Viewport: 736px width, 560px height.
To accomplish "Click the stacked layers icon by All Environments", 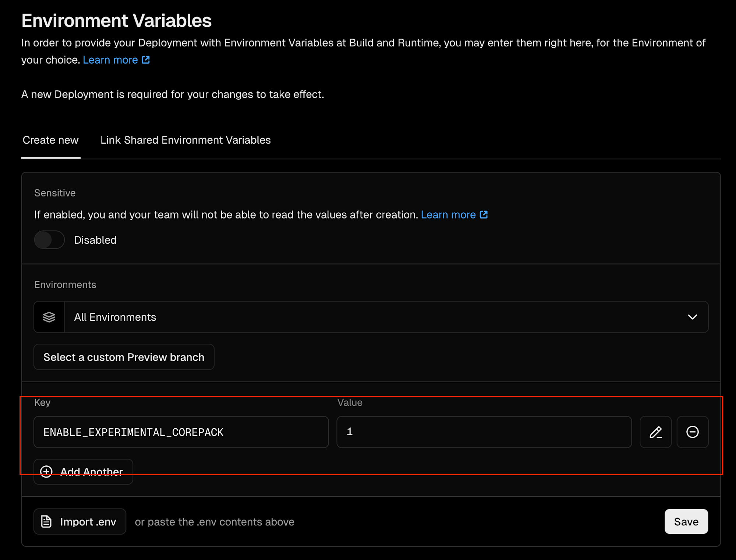I will coord(49,317).
